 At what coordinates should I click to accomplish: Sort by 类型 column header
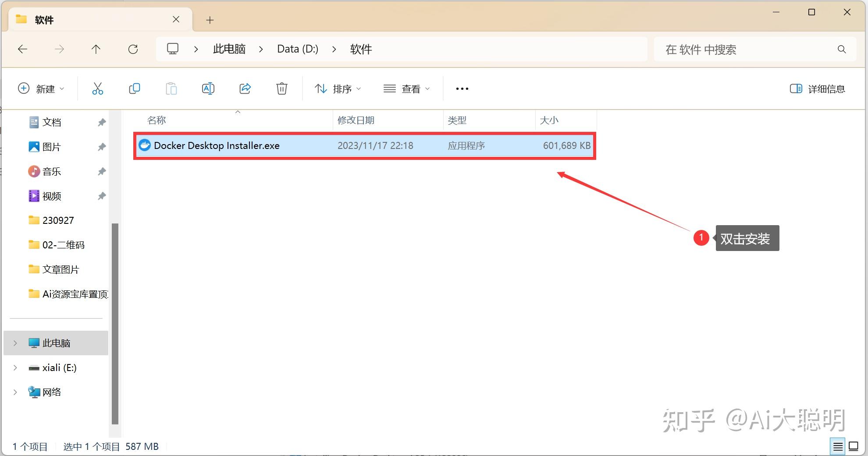pyautogui.click(x=457, y=120)
